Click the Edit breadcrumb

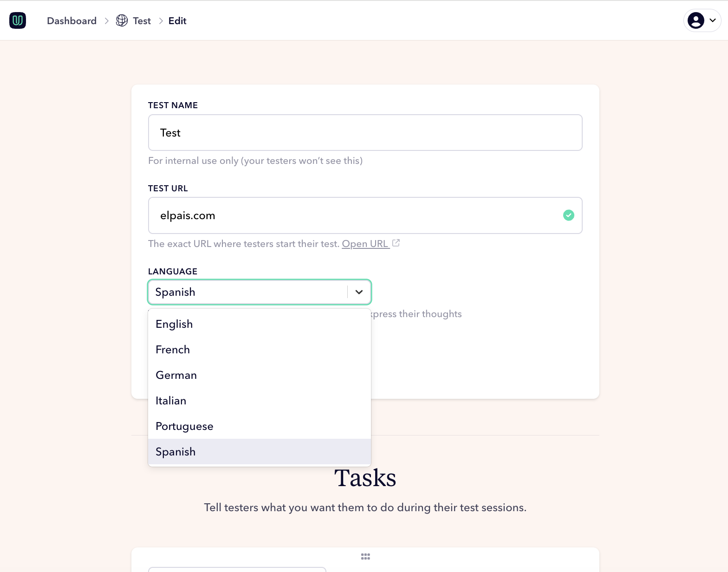177,21
